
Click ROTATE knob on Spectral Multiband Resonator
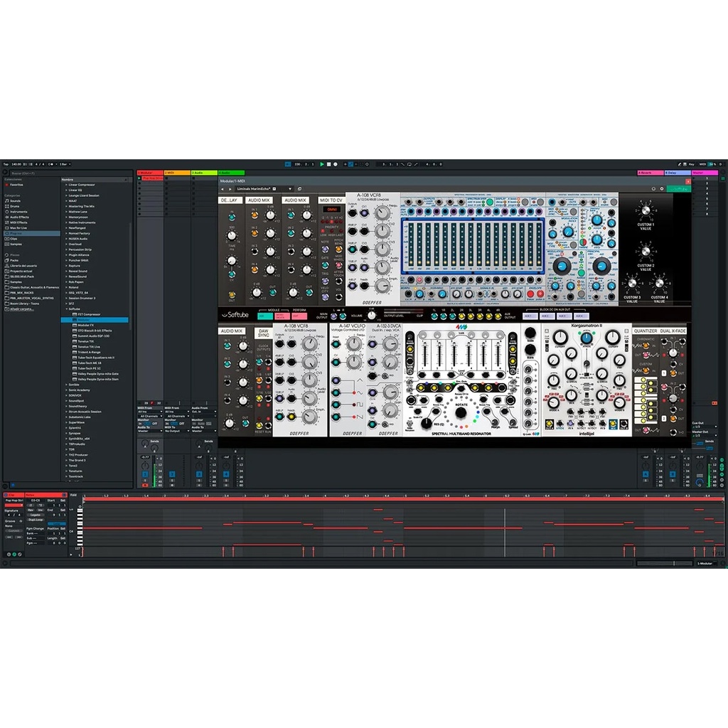(461, 412)
